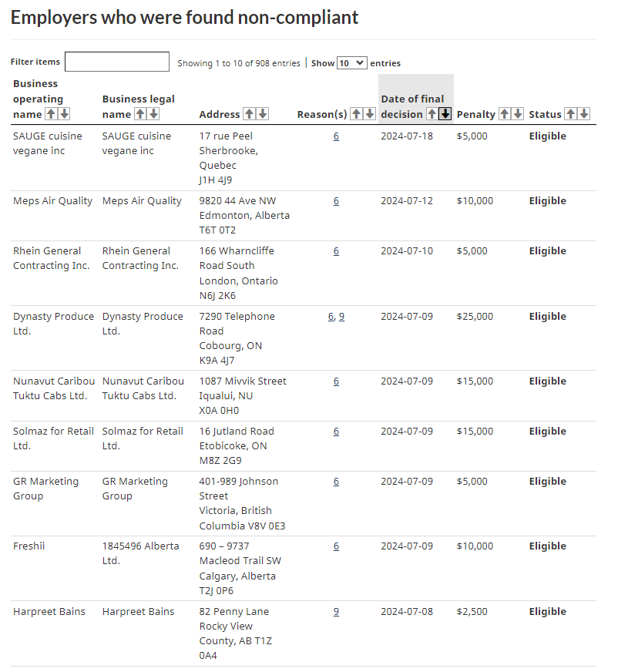Sort Date of final decision descending arrow
The height and width of the screenshot is (672, 618).
(445, 114)
